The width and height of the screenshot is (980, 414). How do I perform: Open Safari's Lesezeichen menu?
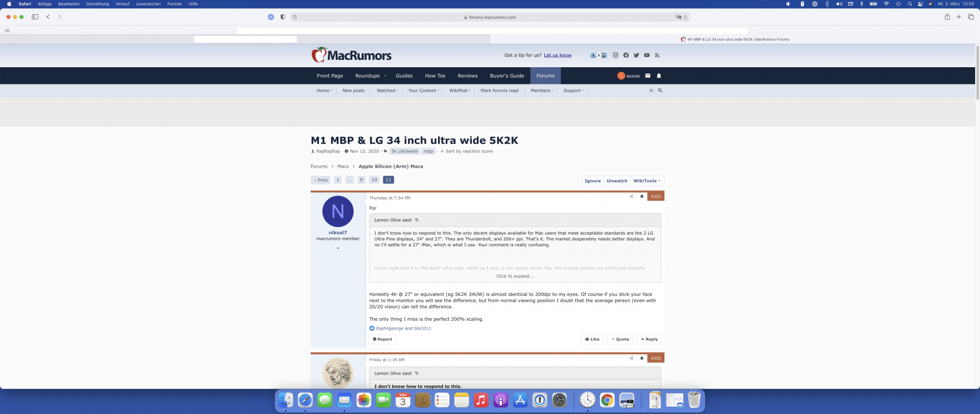tap(148, 4)
